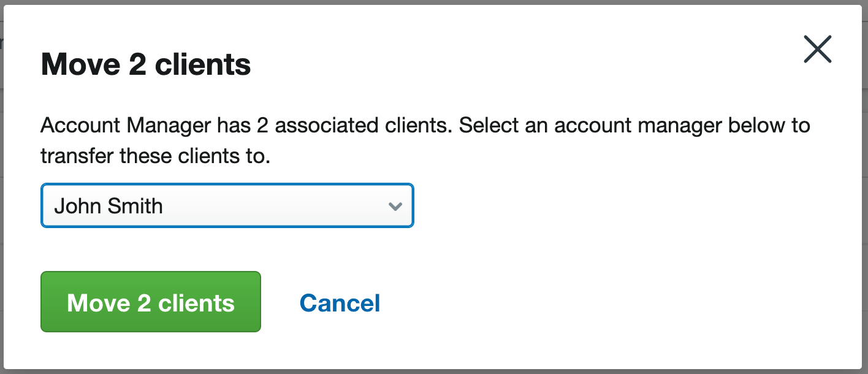Click the X icon in dialog corner
868x374 pixels.
point(818,49)
